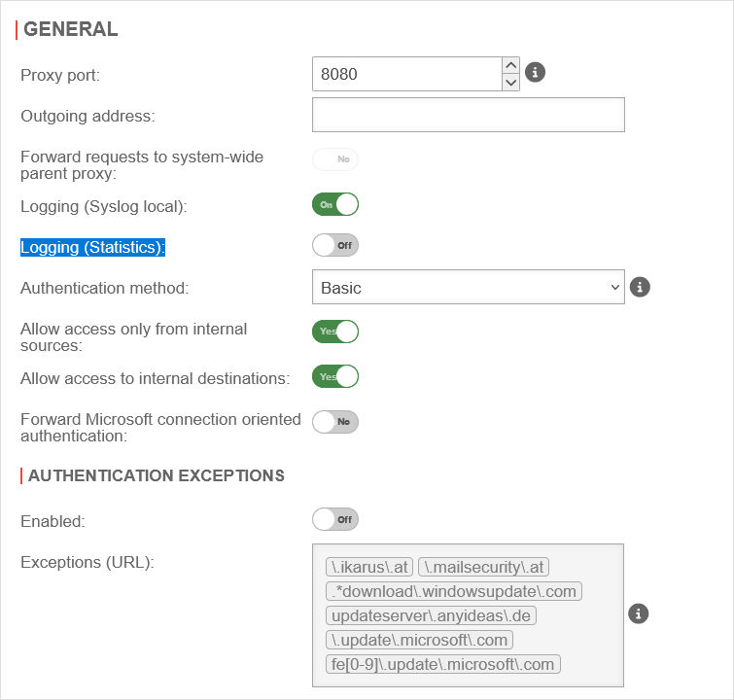Screen dimensions: 734x700
Task: Select fe[0-9]\.update\.microsoft\.com exception tag
Action: tap(442, 664)
